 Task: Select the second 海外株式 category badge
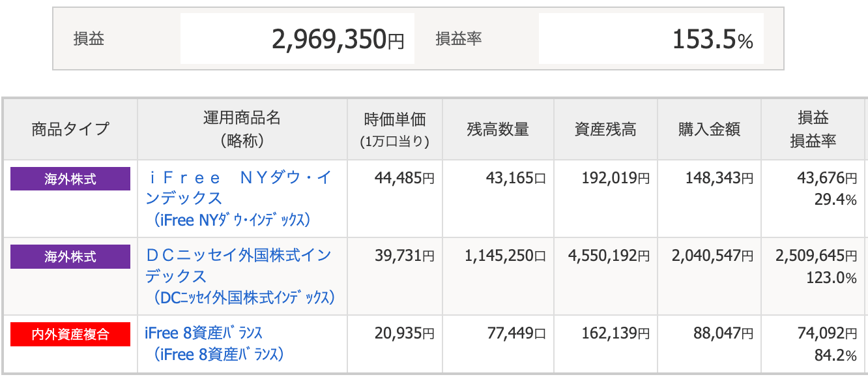70,255
